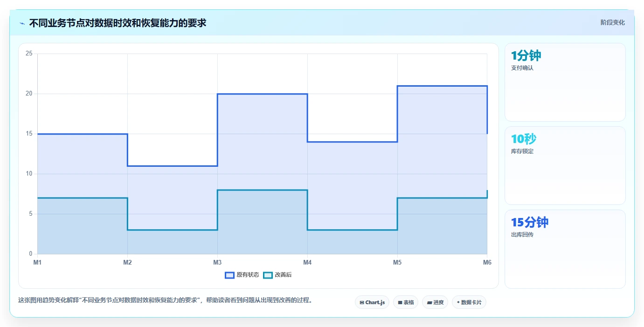Viewport: 644px width, 327px height.
Task: Select the 1分钟 支付确认 card
Action: (565, 82)
